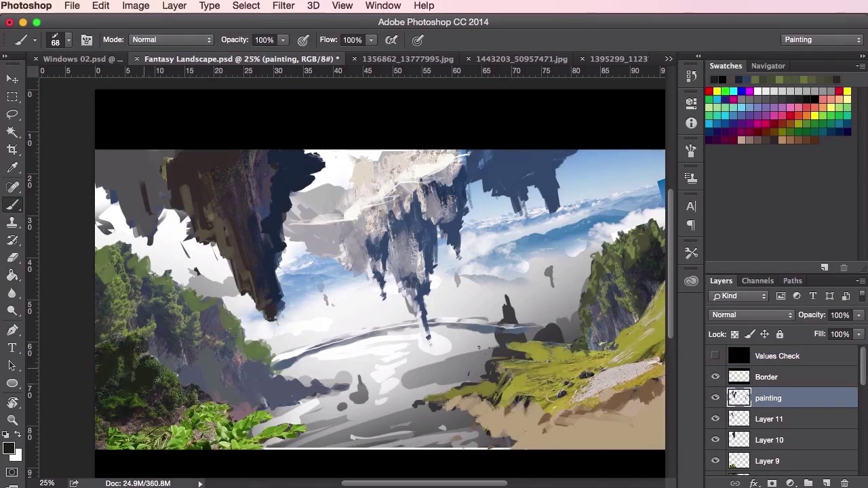Choose the Type tool in toolbar
The image size is (868, 488).
(12, 348)
